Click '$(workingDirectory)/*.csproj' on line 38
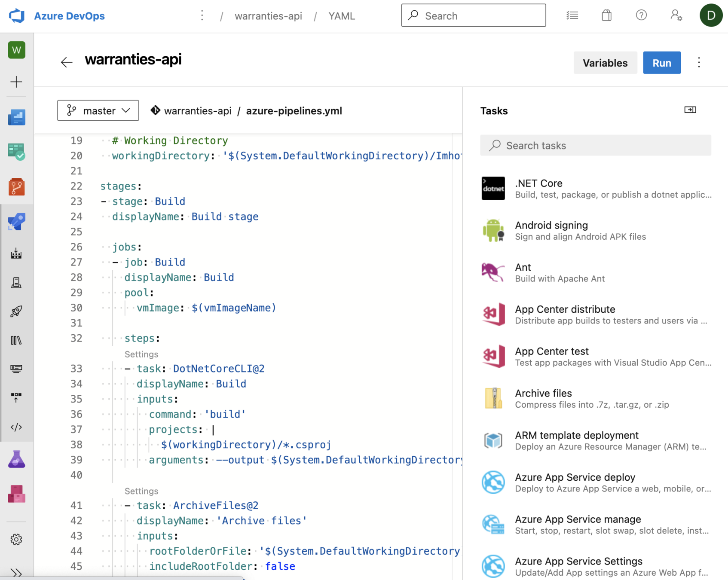Image resolution: width=728 pixels, height=580 pixels. [x=246, y=445]
